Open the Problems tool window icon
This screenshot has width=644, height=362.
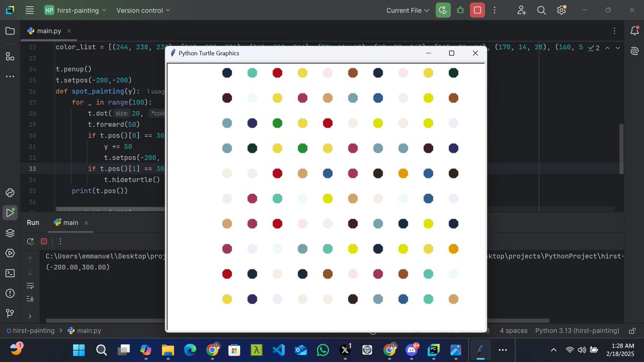click(x=10, y=293)
